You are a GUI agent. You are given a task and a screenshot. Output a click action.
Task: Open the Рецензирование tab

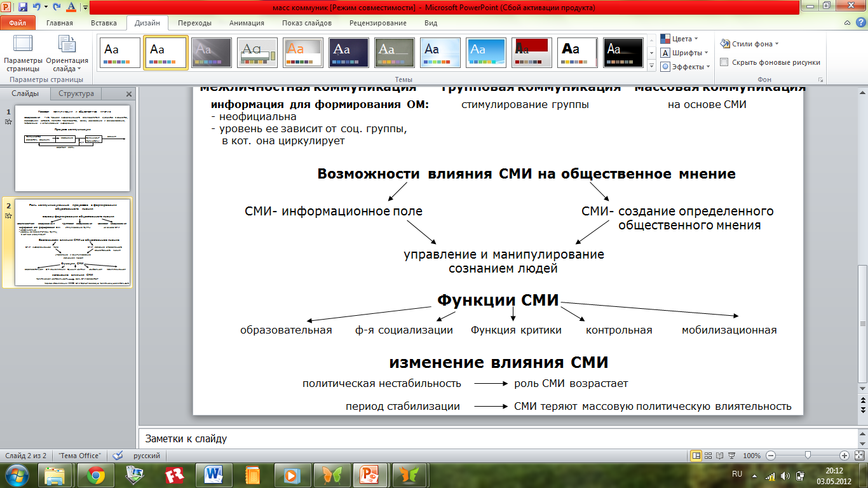[x=378, y=23]
